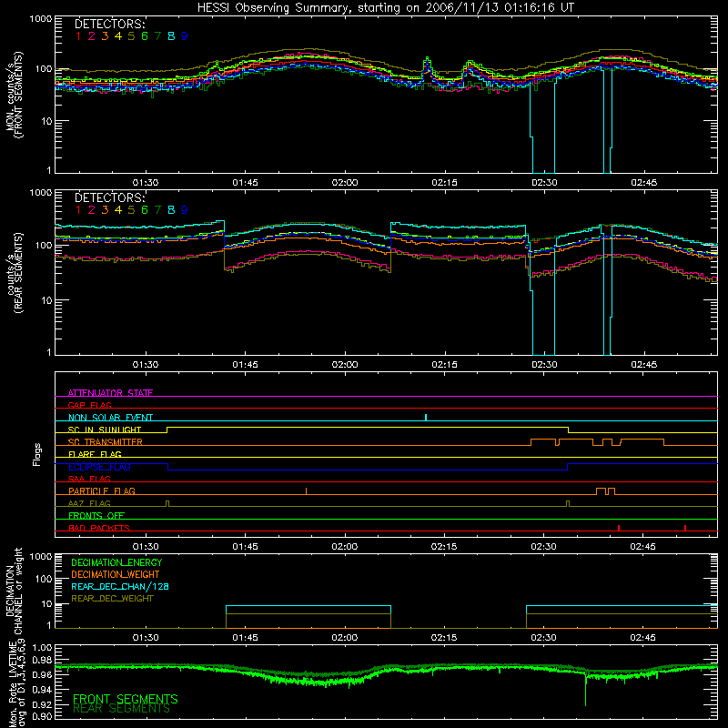This screenshot has height=728, width=728.
Task: Pick olive detector 5 in front segments legend
Action: point(131,36)
